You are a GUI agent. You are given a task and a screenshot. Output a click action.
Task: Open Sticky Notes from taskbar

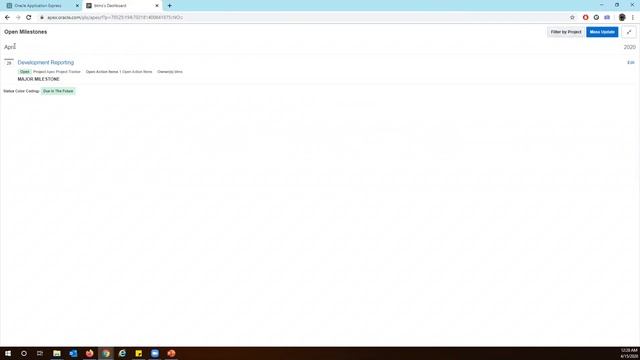click(x=139, y=353)
